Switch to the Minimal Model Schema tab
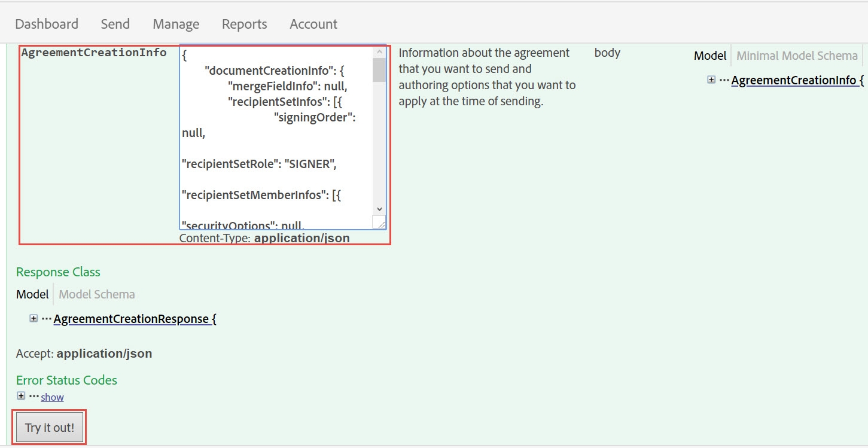 click(x=796, y=55)
